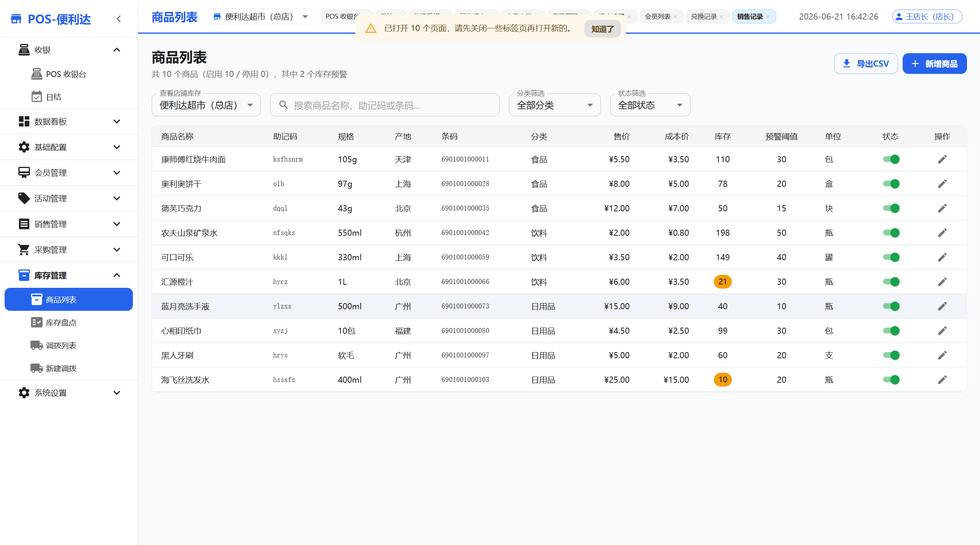This screenshot has height=545, width=980.
Task: Expand the 会员管理 menu group
Action: pyautogui.click(x=117, y=173)
